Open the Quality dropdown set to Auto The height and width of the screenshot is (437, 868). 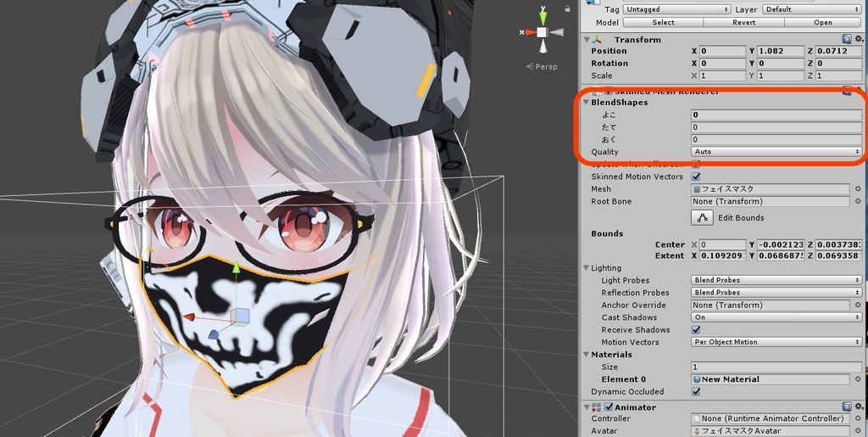[x=776, y=152]
